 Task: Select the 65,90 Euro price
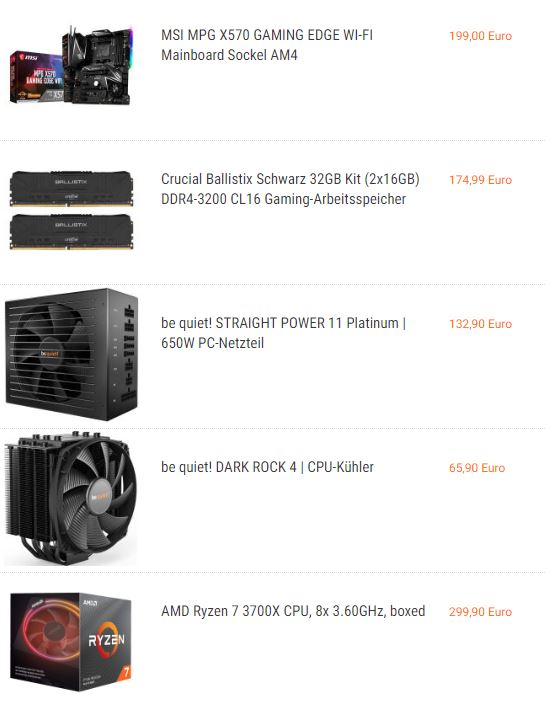tap(477, 468)
